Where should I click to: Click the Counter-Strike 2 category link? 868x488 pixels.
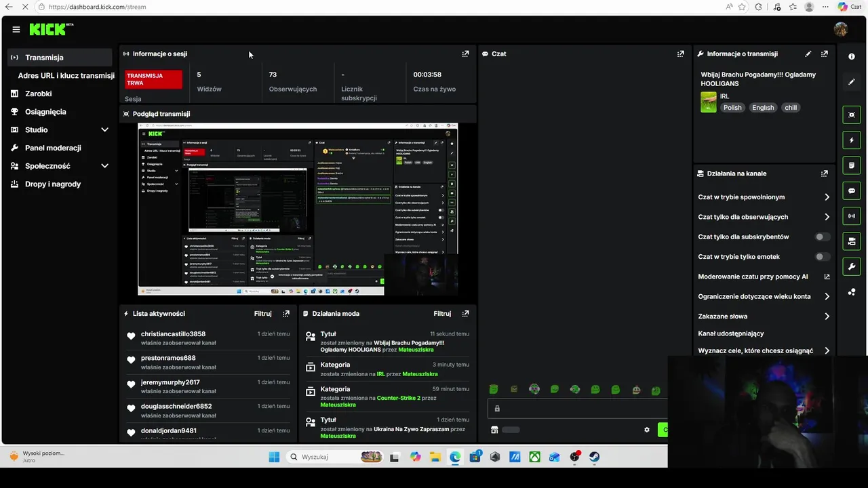tap(399, 398)
